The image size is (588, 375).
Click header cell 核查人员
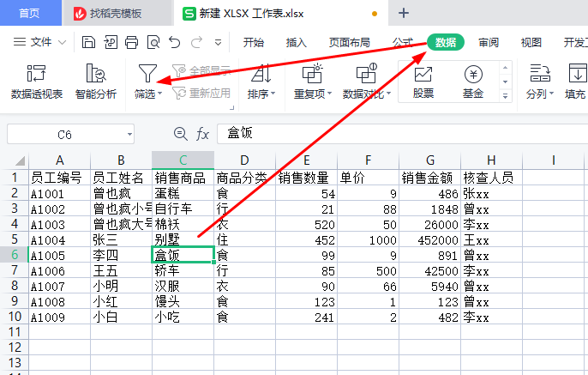[492, 178]
